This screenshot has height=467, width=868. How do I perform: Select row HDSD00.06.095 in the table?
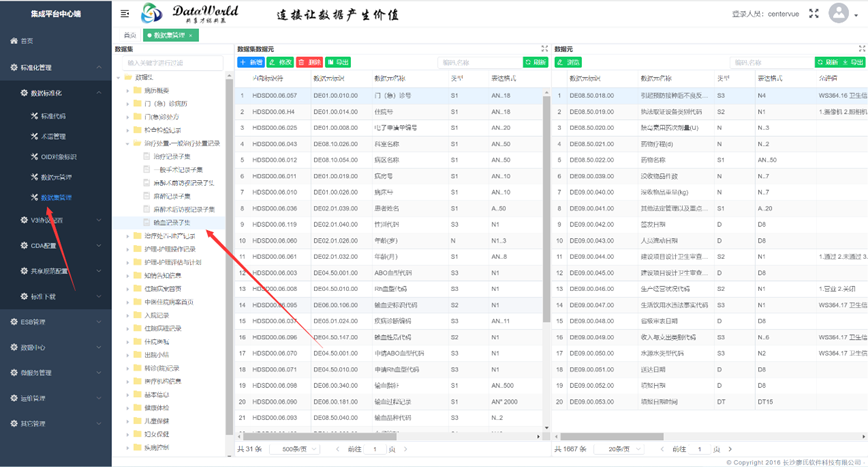coord(390,305)
